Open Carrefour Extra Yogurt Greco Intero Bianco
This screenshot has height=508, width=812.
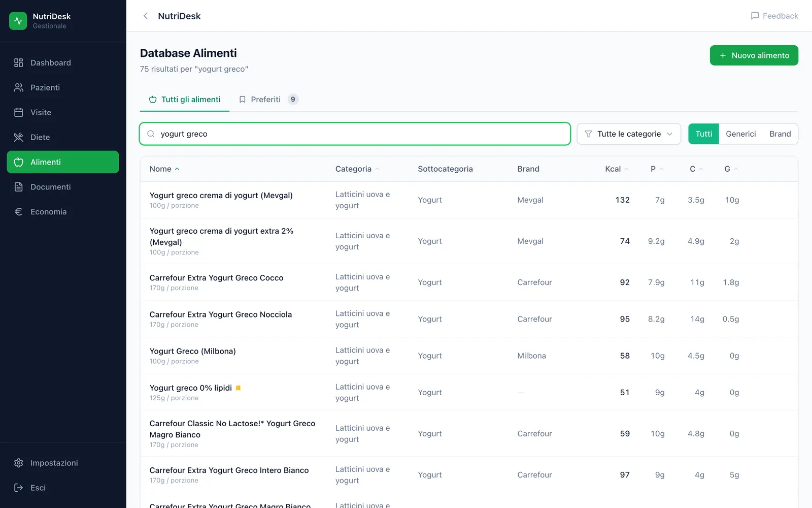(468, 475)
